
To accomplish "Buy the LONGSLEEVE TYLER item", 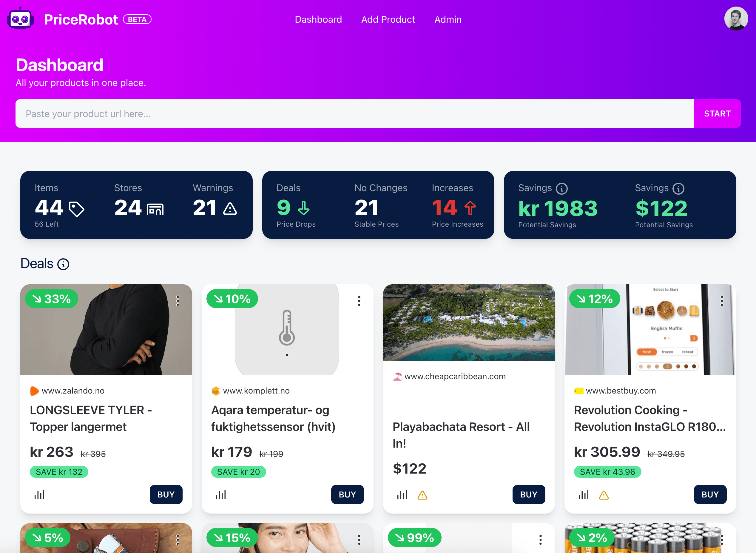I will [166, 494].
